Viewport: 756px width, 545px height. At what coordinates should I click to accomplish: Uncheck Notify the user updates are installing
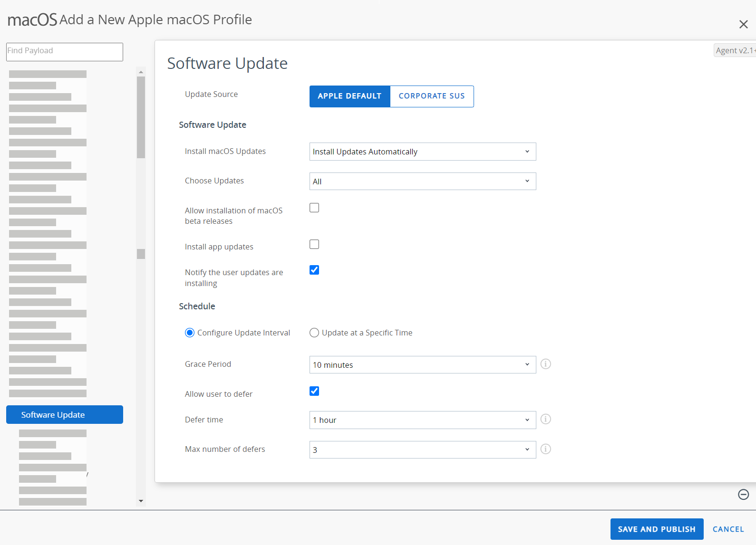coord(314,270)
